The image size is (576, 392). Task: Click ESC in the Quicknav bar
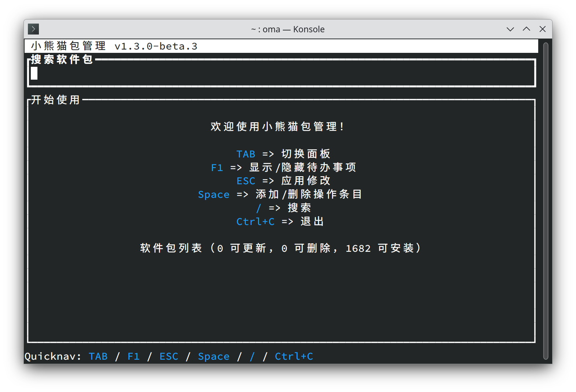[169, 356]
